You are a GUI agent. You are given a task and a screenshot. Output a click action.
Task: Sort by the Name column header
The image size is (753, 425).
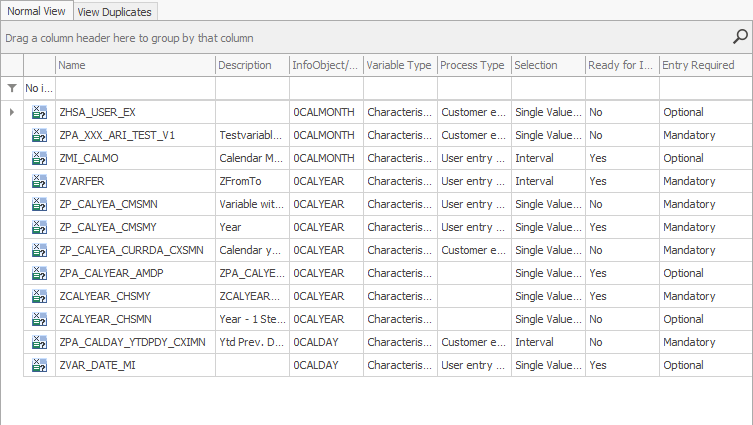click(x=134, y=65)
